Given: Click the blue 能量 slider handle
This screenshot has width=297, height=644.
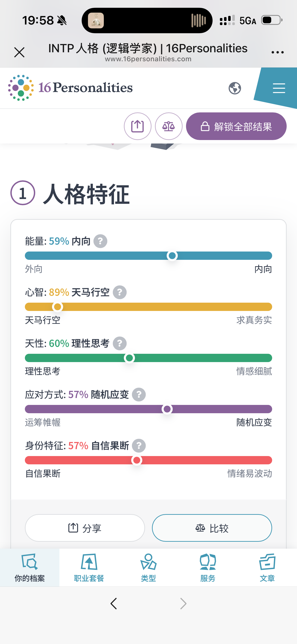Looking at the screenshot, I should 172,256.
